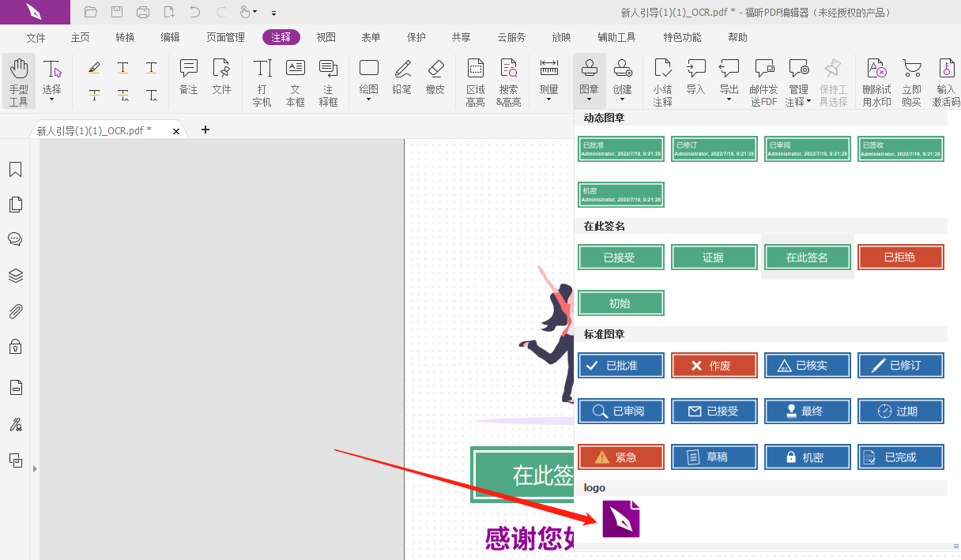The height and width of the screenshot is (560, 961).
Task: Enable the 文本框 text box tool
Action: [295, 79]
